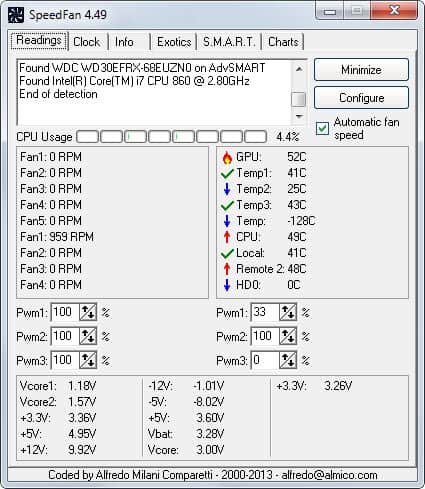Click the GPU 52C temperature value
Screen dimensions: 425x489
[296, 157]
